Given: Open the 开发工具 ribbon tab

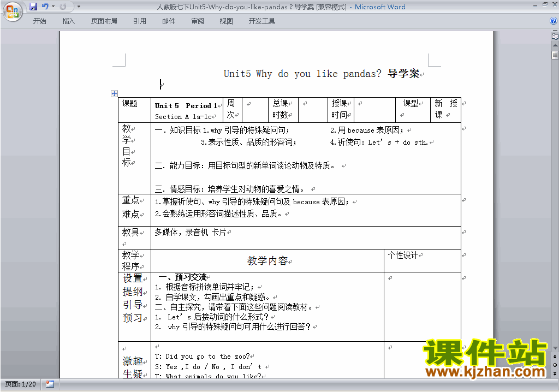Looking at the screenshot, I should 261,21.
